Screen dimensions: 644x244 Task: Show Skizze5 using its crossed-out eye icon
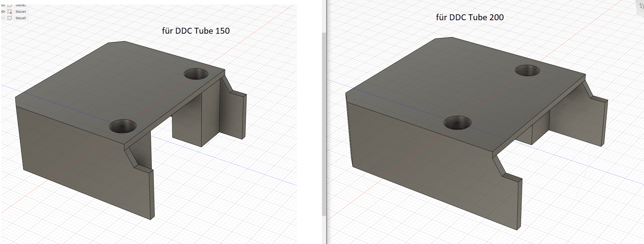pos(3,18)
